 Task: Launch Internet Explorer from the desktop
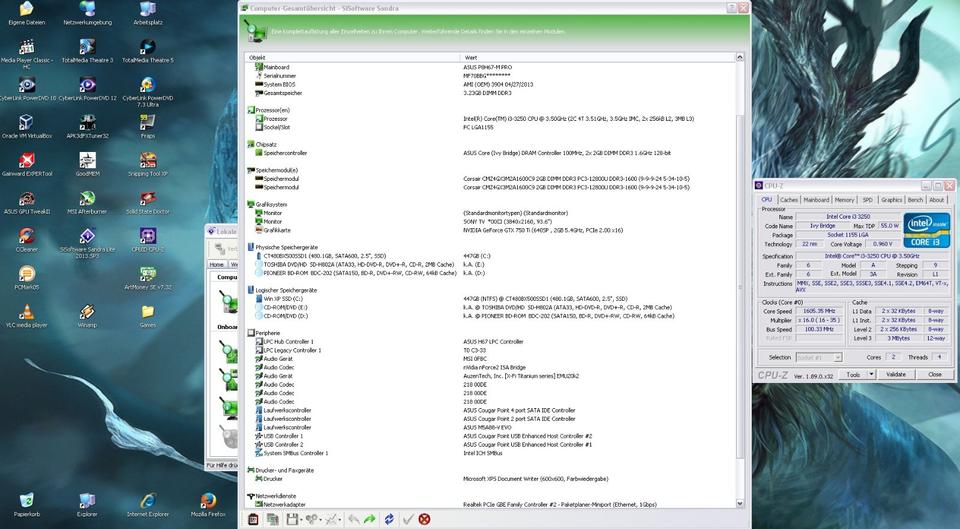coord(148,501)
